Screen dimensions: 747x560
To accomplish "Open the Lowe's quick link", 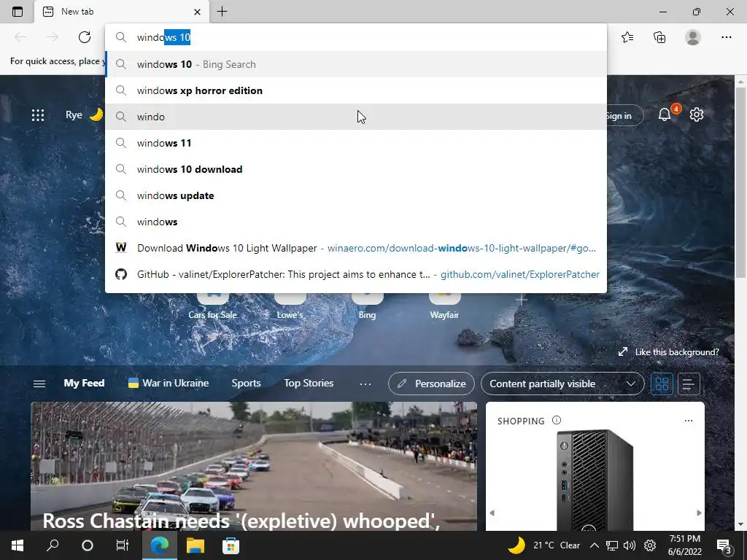I will pos(290,306).
